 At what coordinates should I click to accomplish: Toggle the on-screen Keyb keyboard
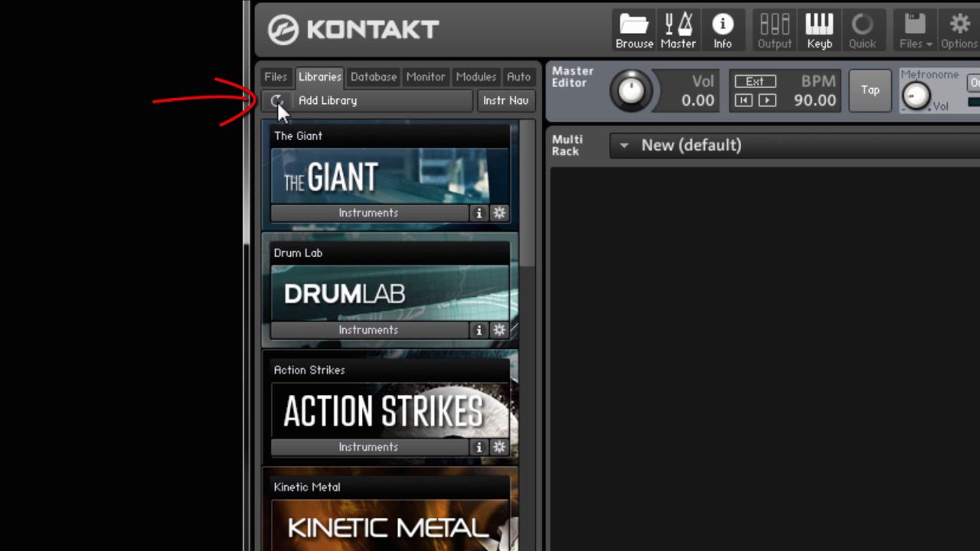(819, 31)
